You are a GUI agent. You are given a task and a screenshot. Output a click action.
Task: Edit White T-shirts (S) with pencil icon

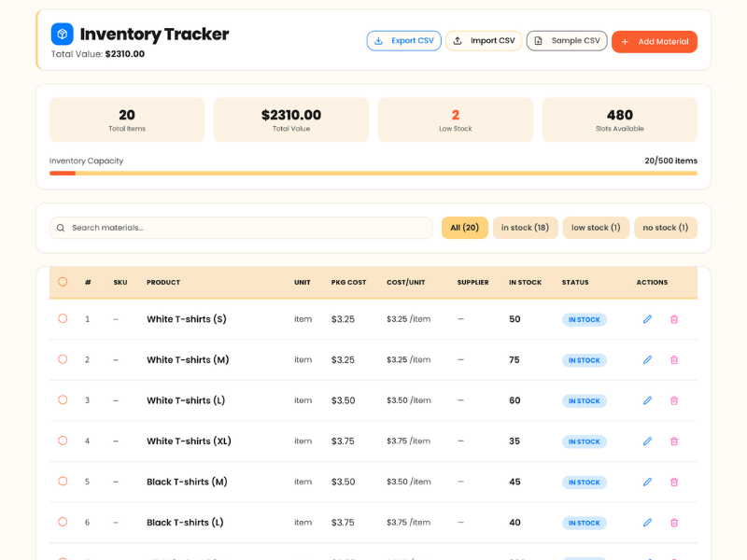[647, 319]
